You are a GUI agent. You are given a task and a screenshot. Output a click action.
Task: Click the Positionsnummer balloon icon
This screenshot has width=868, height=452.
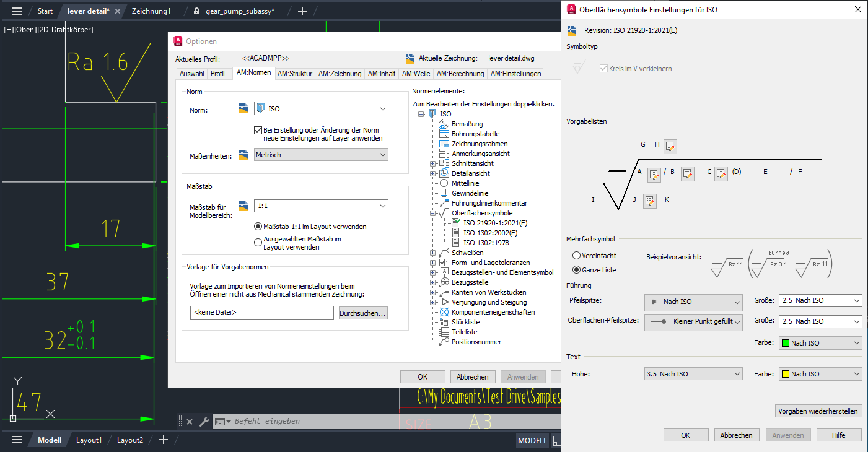click(444, 342)
